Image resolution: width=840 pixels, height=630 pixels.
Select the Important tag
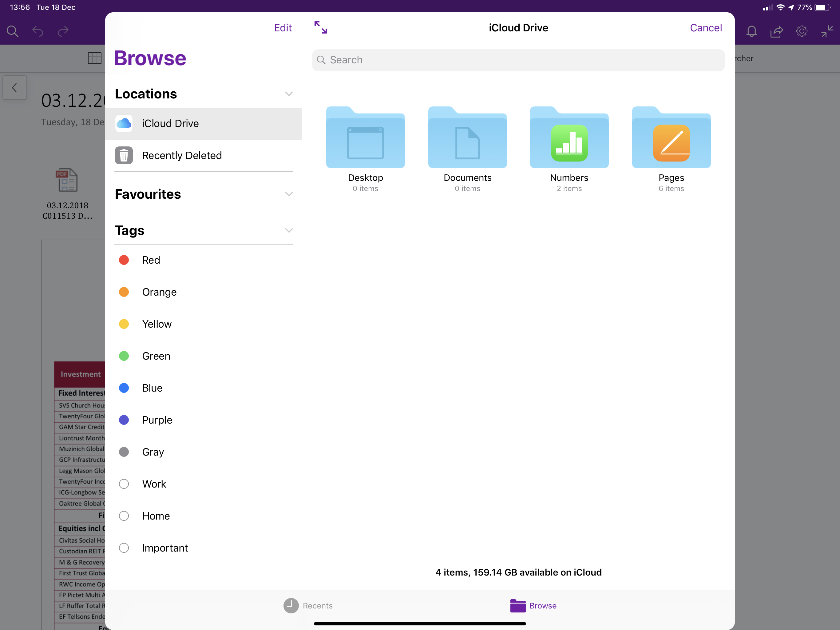pos(204,548)
